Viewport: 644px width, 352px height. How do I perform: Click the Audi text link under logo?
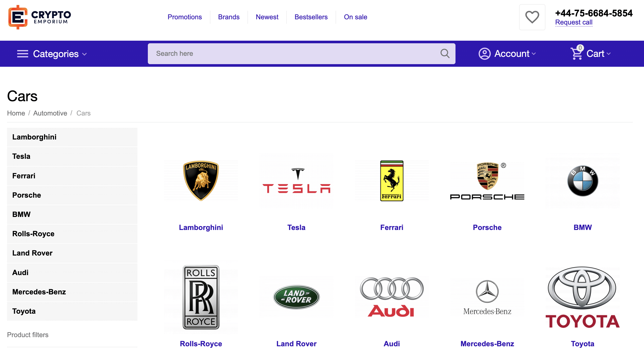tap(392, 344)
